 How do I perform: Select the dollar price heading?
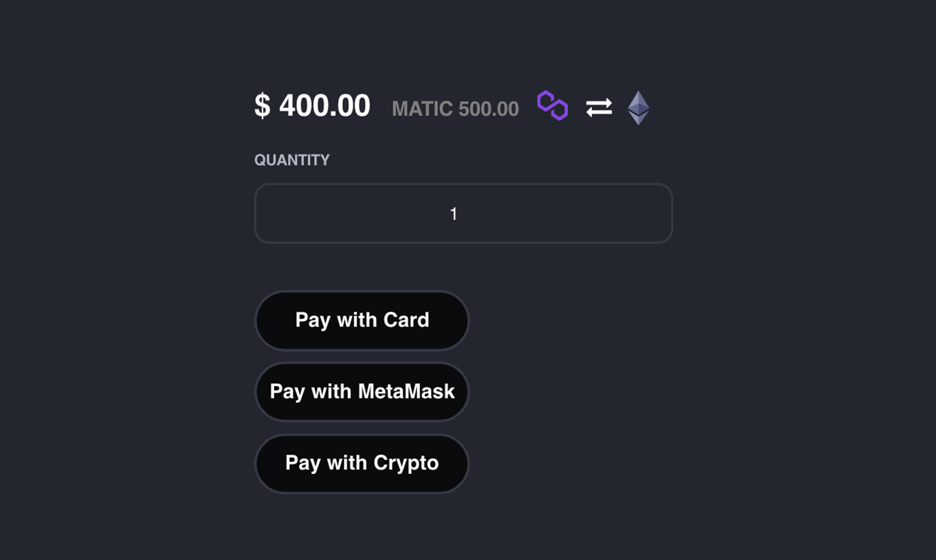(x=312, y=106)
